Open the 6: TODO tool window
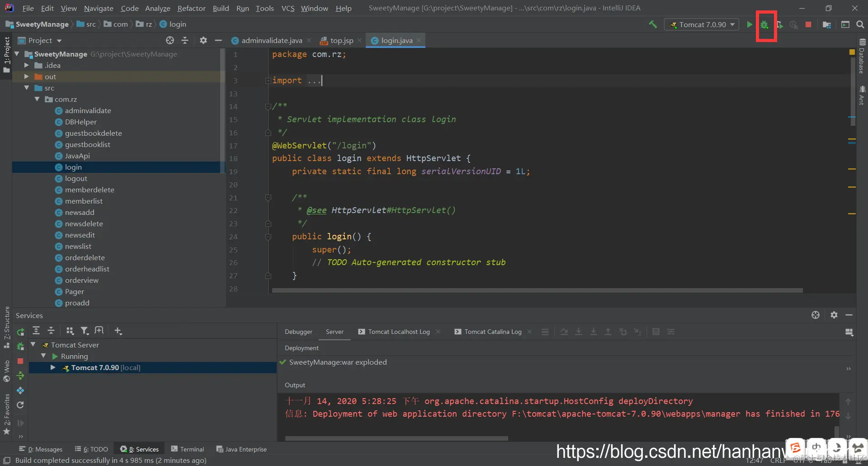Screen dimensions: 868x466 tap(91, 449)
